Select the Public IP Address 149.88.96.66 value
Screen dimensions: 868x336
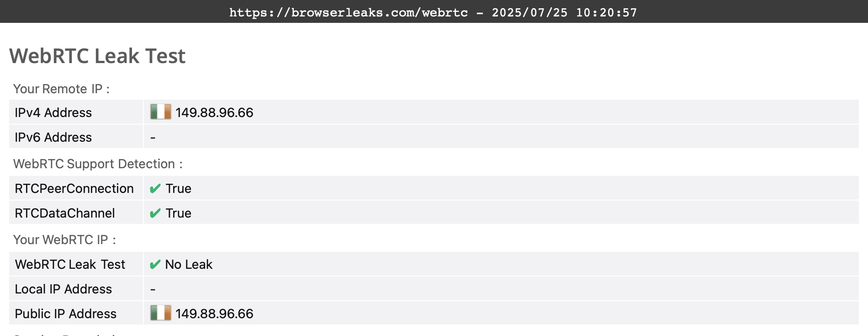[214, 314]
